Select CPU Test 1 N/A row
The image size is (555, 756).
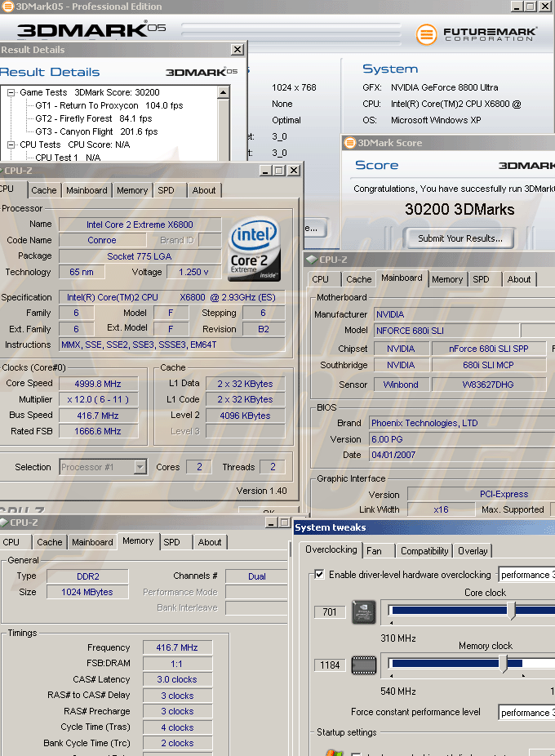(68, 158)
